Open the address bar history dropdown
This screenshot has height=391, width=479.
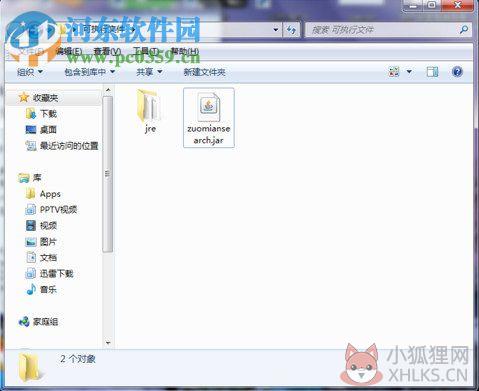[276, 30]
